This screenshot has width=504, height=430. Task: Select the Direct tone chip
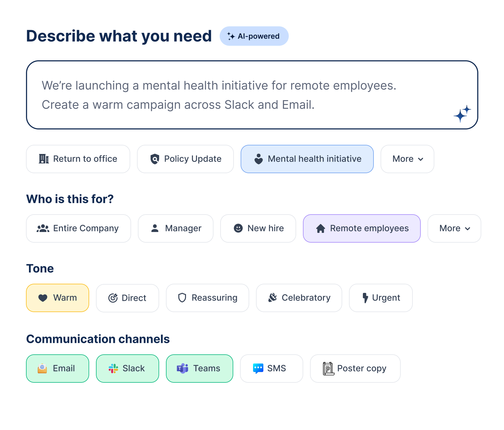128,298
